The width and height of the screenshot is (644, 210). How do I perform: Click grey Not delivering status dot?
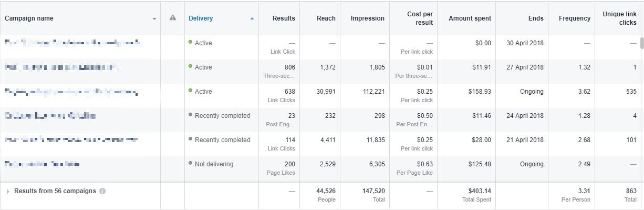point(190,163)
